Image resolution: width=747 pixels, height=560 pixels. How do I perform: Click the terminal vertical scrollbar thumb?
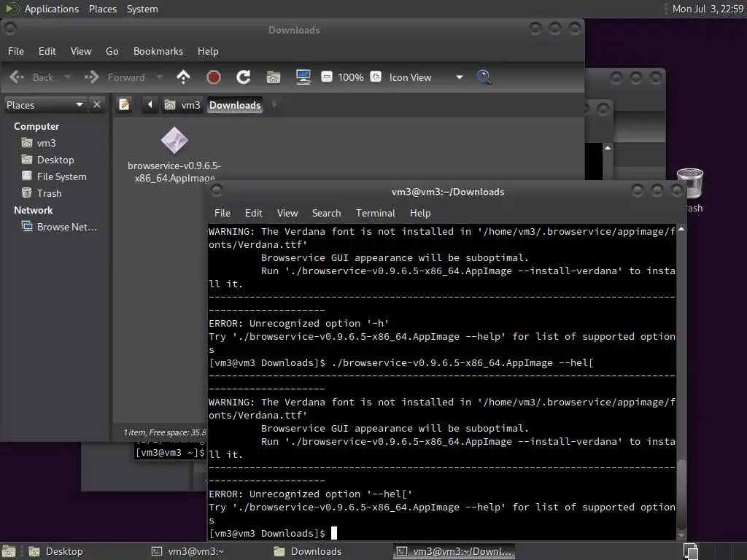(x=681, y=493)
